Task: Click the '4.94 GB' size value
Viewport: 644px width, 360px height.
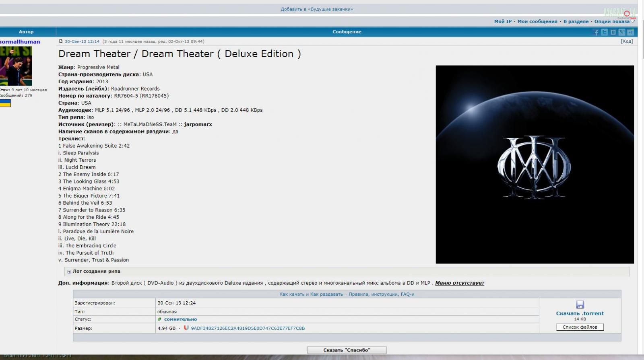Action: click(166, 328)
